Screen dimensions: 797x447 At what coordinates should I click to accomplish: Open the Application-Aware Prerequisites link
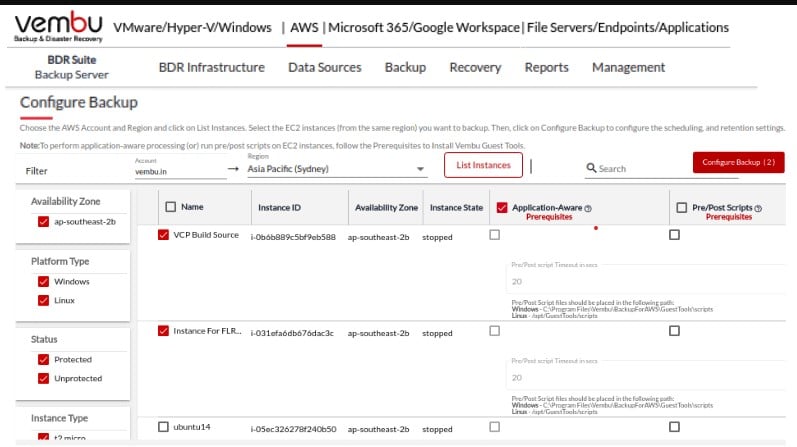549,217
